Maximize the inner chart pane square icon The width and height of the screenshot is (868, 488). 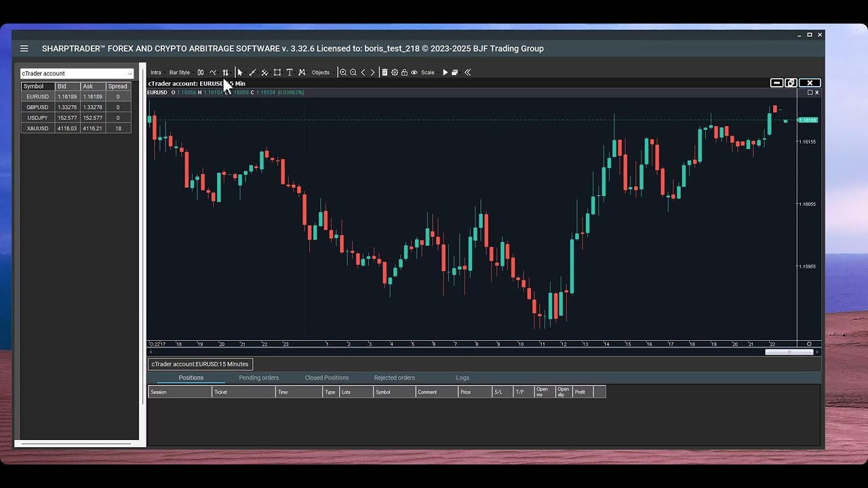pos(810,92)
